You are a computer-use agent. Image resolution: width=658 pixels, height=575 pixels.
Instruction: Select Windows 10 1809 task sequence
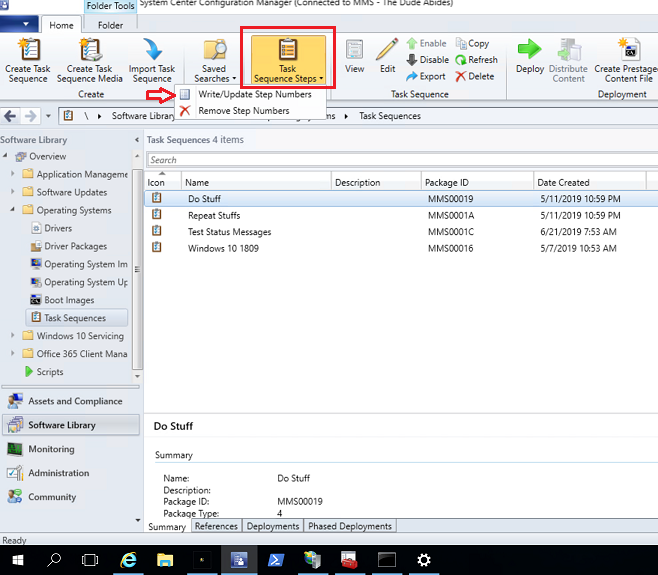pos(401,248)
